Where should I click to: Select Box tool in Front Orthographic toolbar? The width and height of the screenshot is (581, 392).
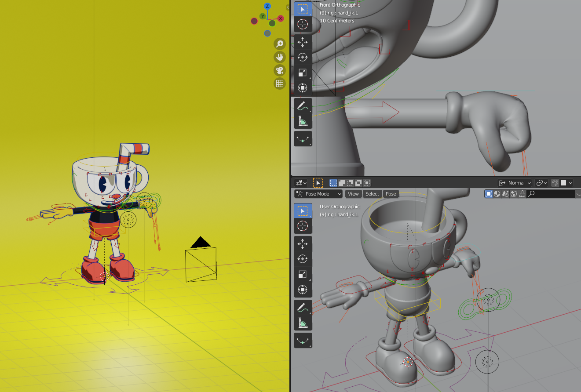coord(303,9)
